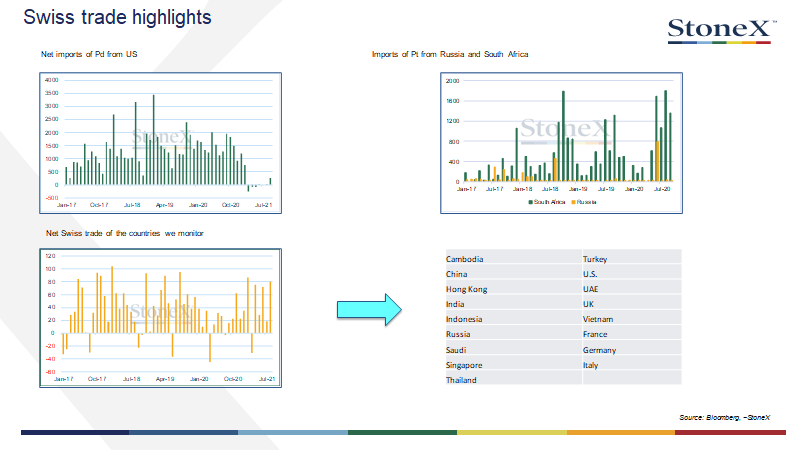Click the 'UAE' table cell
Image resolution: width=800 pixels, height=450 pixels.
coord(632,286)
